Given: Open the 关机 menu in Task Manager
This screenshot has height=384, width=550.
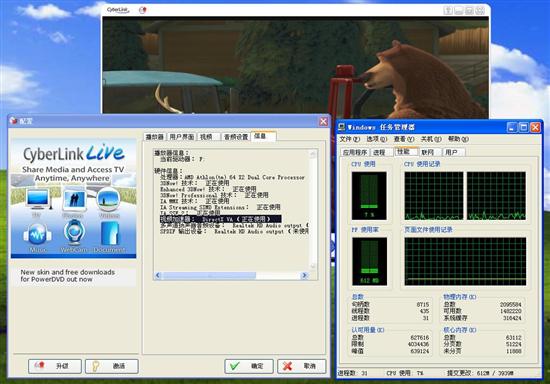Looking at the screenshot, I should coord(431,139).
